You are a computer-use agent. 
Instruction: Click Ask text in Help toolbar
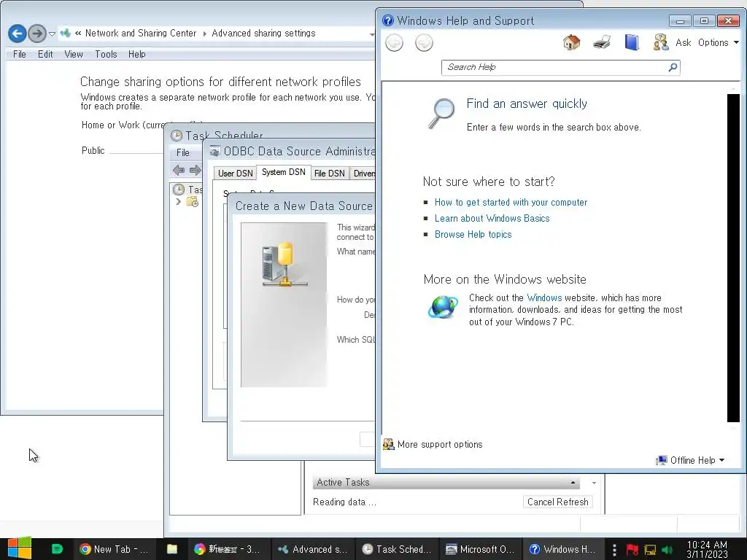coord(683,42)
